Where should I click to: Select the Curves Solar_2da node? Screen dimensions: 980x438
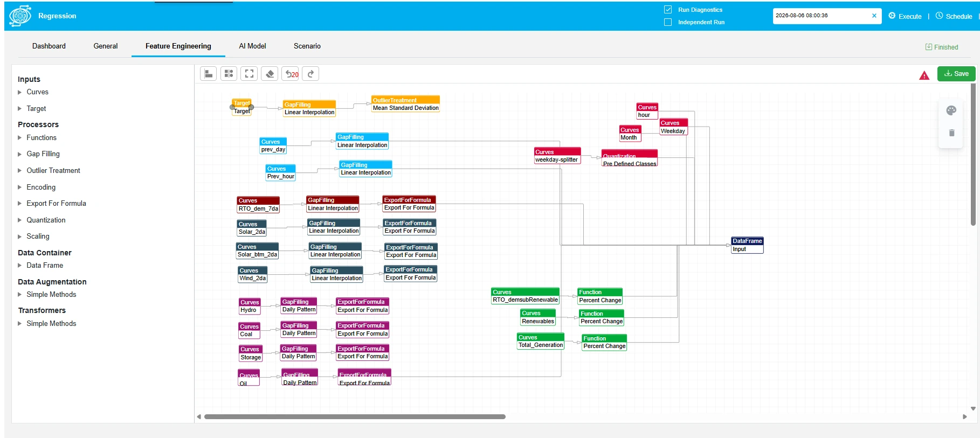coord(252,228)
